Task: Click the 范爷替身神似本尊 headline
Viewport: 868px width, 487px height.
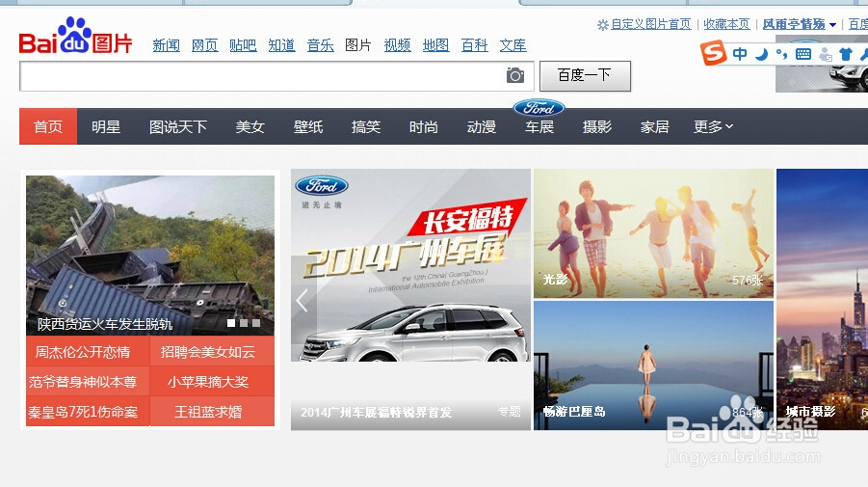Action: pyautogui.click(x=83, y=382)
